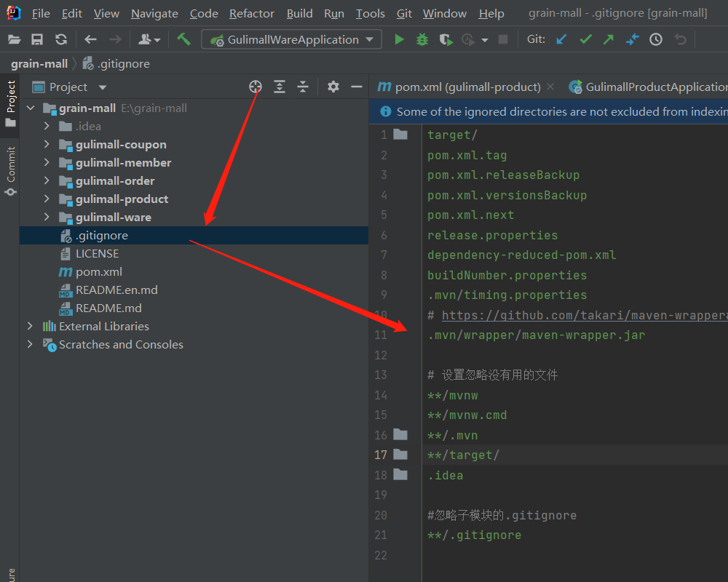Select the .gitignore file in tree
Image resolution: width=728 pixels, height=582 pixels.
[194, 235]
